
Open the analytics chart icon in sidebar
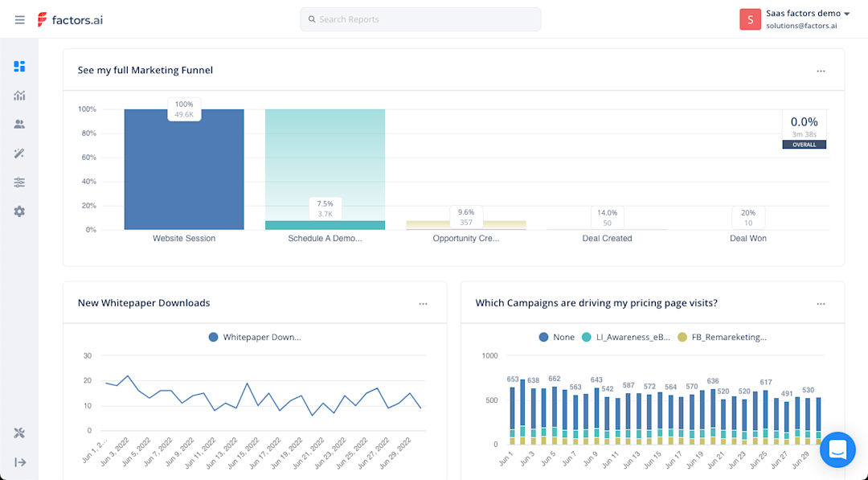[19, 95]
